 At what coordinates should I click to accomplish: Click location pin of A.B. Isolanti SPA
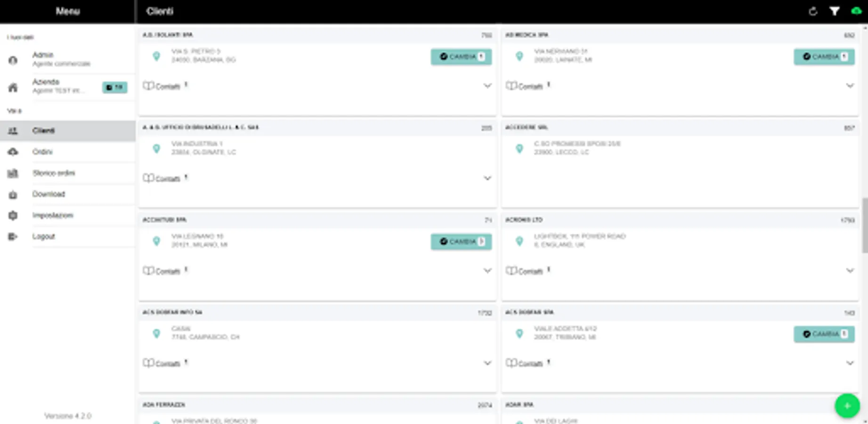point(156,57)
